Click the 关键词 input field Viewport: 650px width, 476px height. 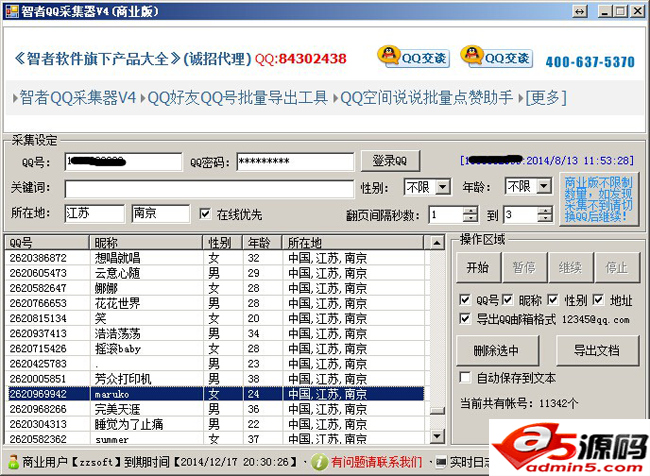tap(209, 189)
